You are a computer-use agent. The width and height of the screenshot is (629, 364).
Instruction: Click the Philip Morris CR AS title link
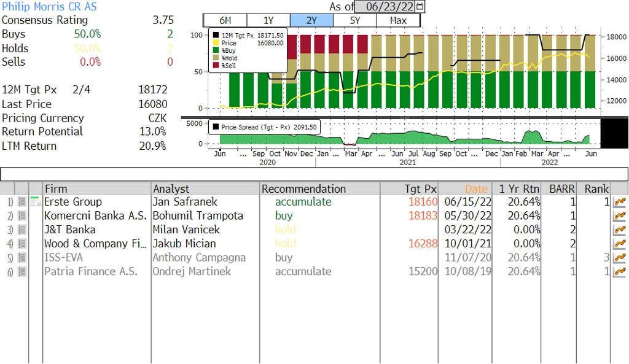pyautogui.click(x=49, y=7)
